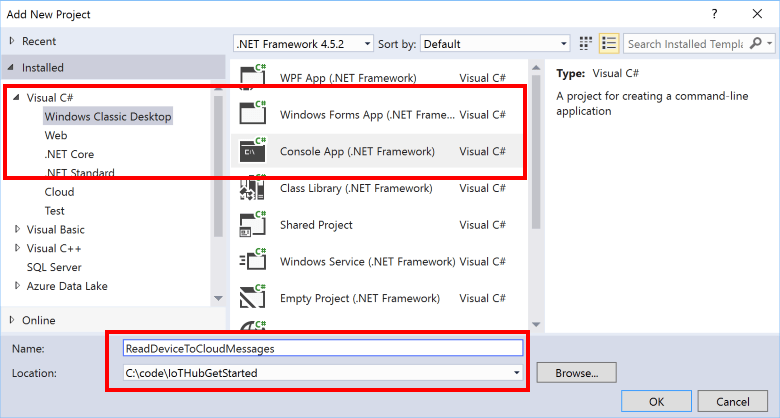Viewport: 780px width, 418px height.
Task: Click the OK button
Action: coord(656,401)
